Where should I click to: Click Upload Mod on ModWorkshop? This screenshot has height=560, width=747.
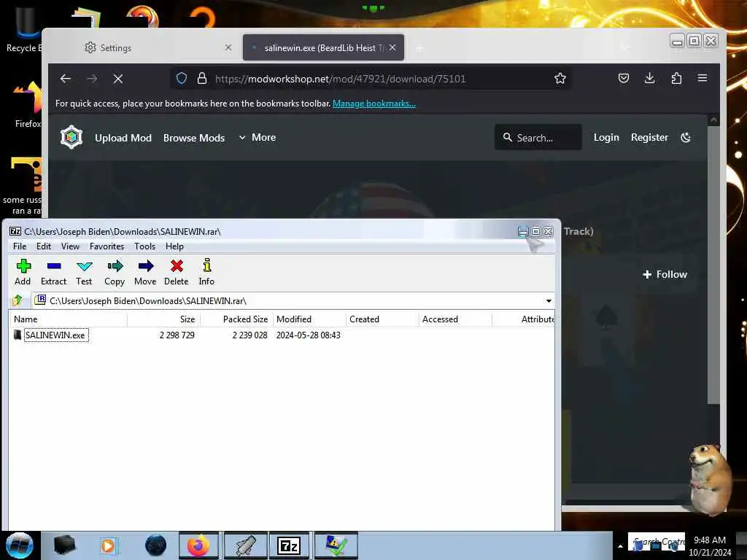pyautogui.click(x=123, y=138)
